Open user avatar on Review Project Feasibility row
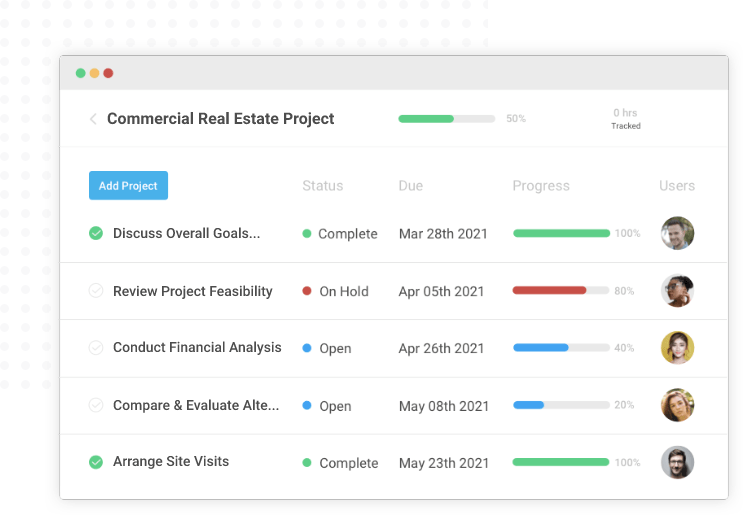 coord(677,290)
